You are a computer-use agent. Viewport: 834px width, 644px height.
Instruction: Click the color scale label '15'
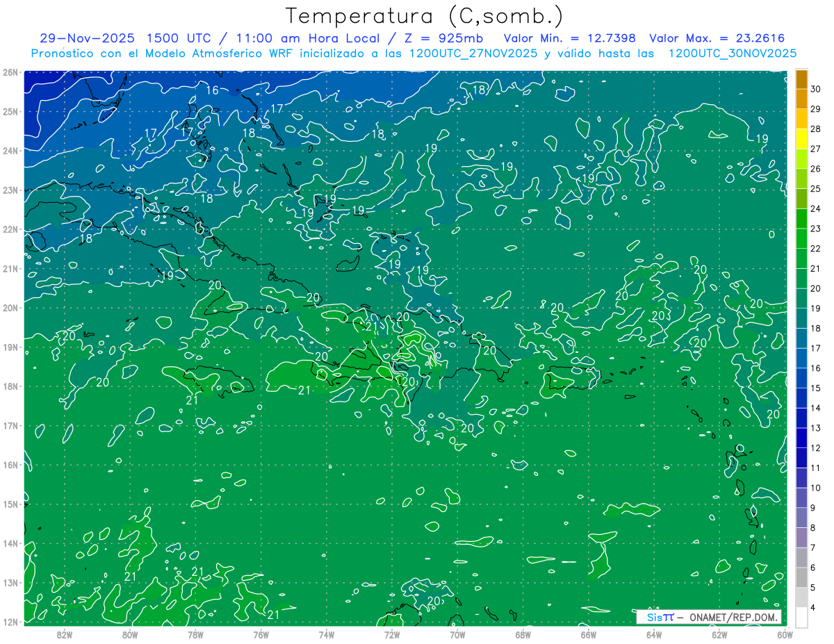coord(815,388)
